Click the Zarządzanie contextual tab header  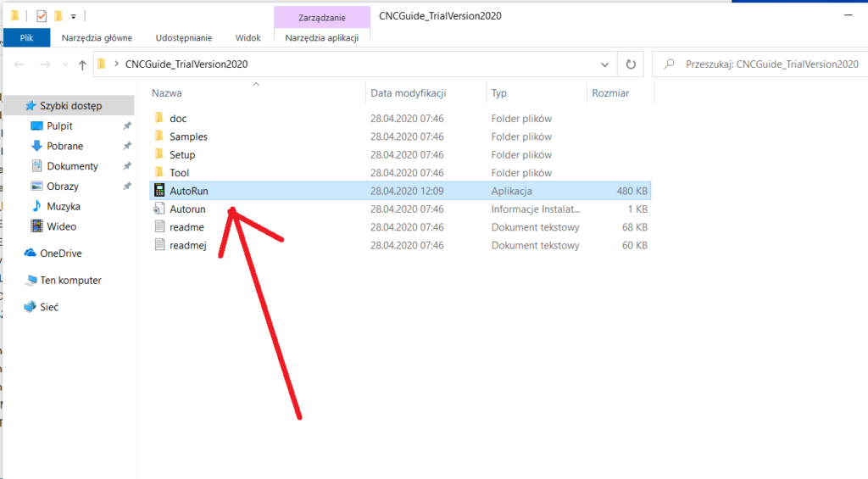[321, 18]
